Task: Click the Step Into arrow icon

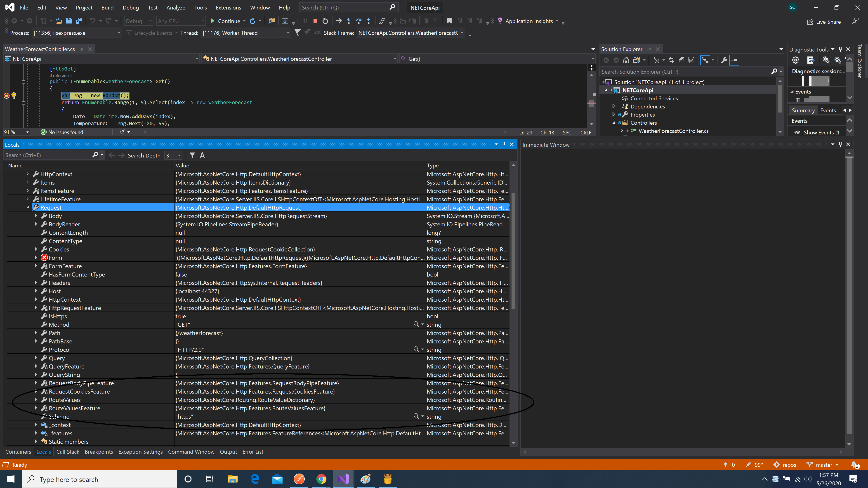Action: 349,21
